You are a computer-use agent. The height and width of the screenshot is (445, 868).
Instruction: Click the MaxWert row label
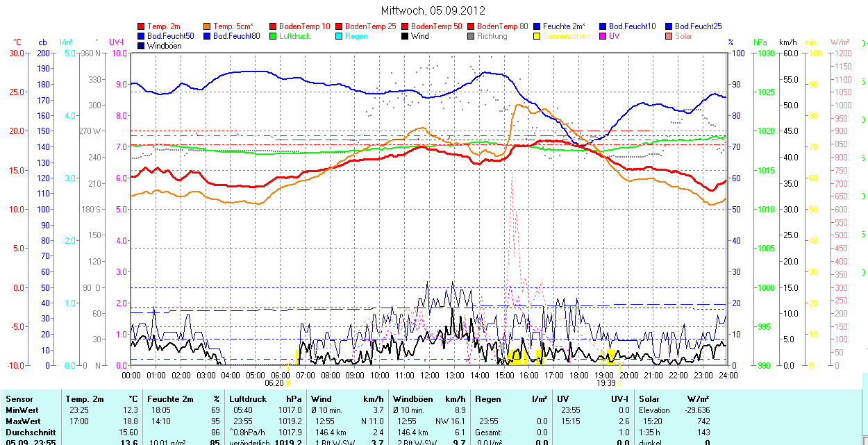coord(23,421)
